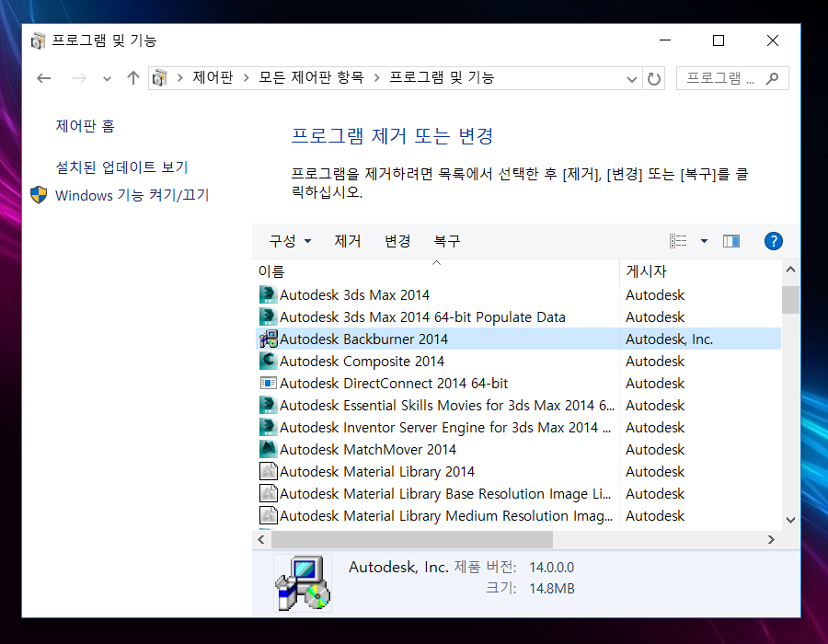
Task: Open 설치된 업데이트 보기 link
Action: [122, 167]
